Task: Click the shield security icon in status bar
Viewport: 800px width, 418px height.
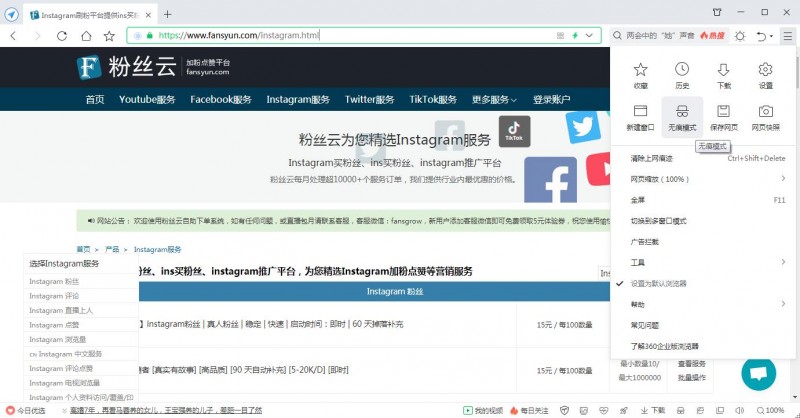Action: tap(564, 410)
